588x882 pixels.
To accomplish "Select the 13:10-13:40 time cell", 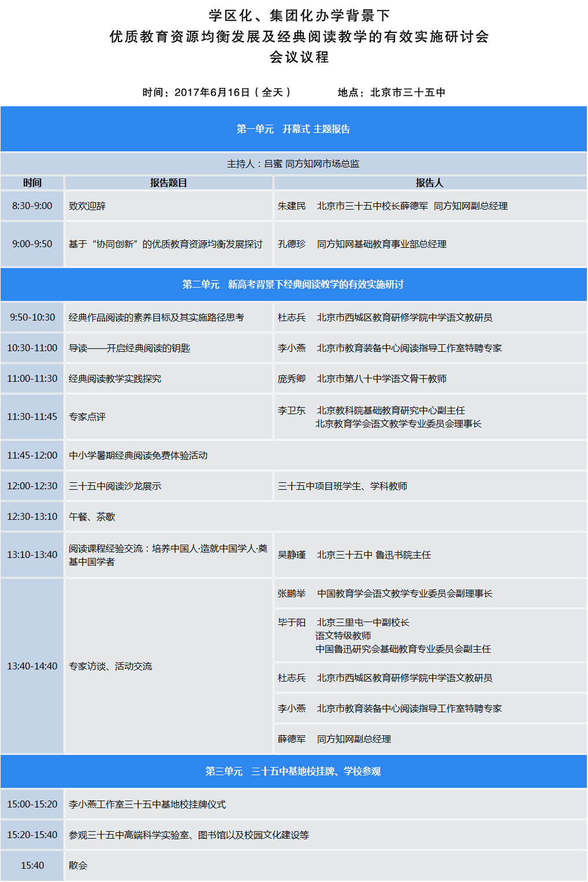I will point(32,554).
